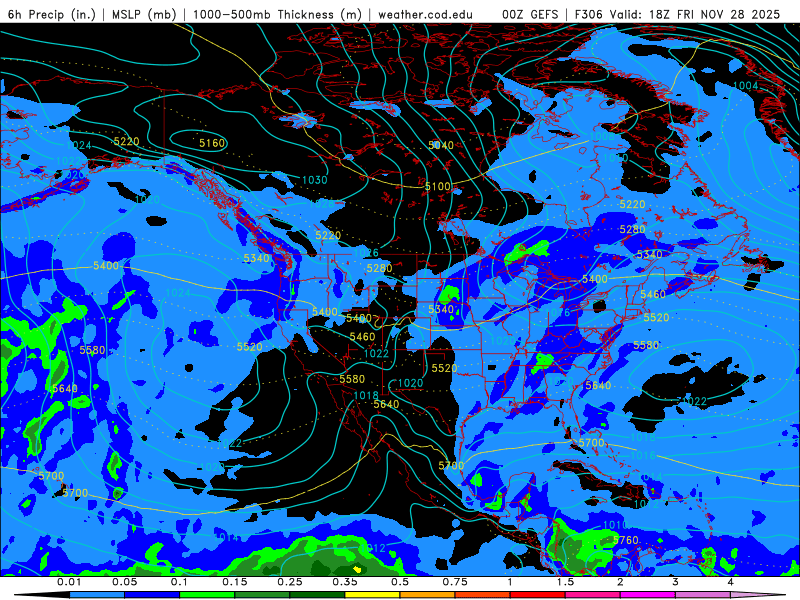
Task: Click the 5100 thickness contour label
Action: coord(438,186)
